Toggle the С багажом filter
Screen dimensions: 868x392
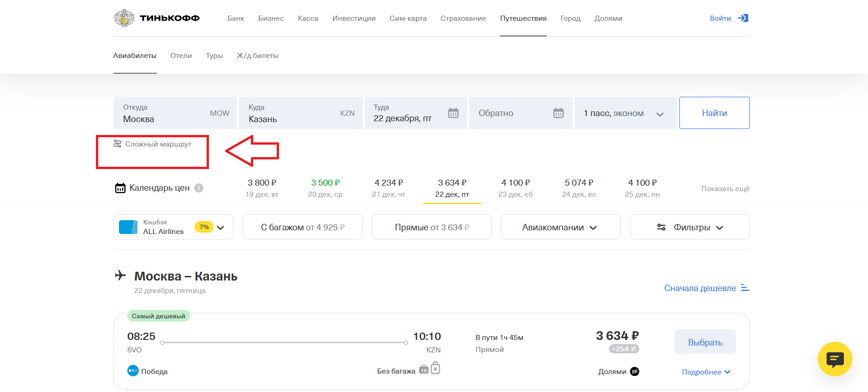point(302,227)
